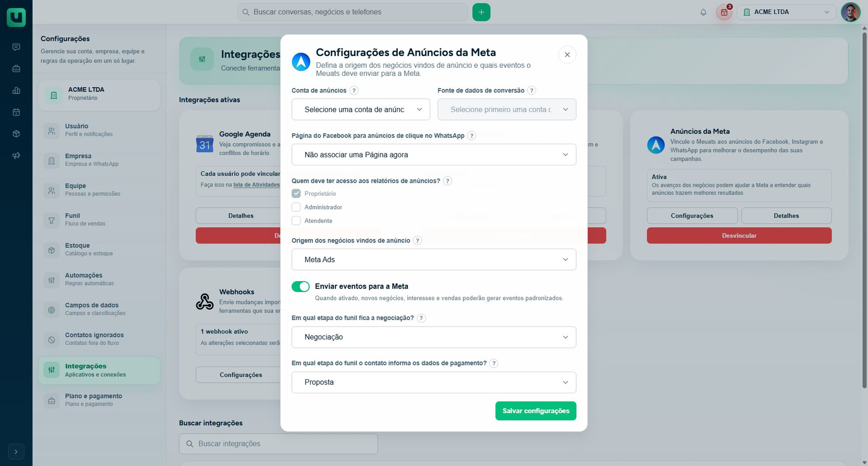This screenshot has height=466, width=868.
Task: Click the Buscar integrações search field
Action: coord(278,444)
